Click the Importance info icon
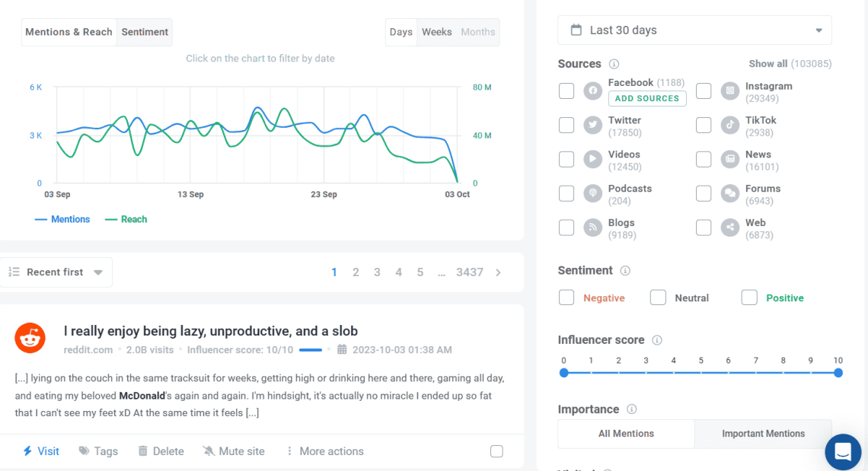 coord(631,409)
